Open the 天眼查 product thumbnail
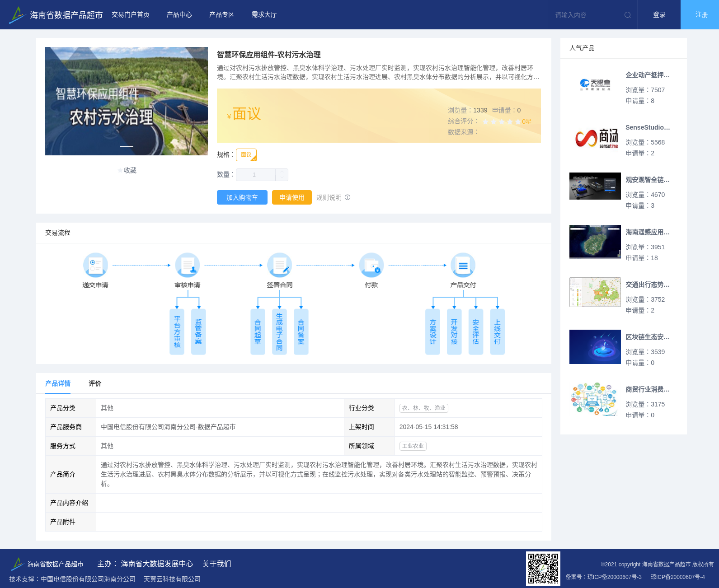Viewport: 719px width, 588px height. [595, 85]
